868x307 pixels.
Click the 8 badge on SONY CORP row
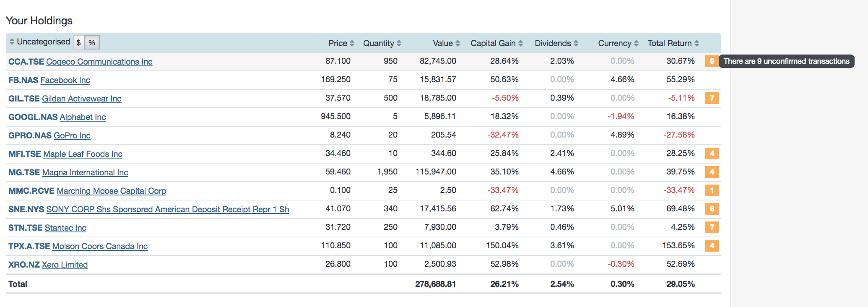(712, 209)
